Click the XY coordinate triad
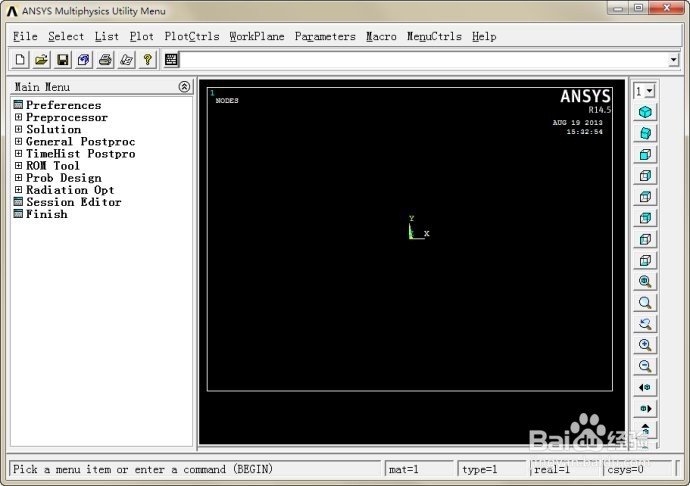The image size is (690, 486). tap(418, 228)
